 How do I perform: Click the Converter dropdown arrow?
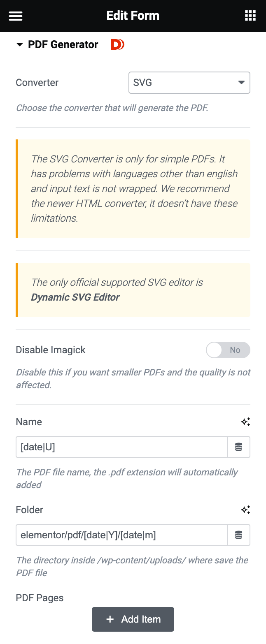tap(241, 83)
